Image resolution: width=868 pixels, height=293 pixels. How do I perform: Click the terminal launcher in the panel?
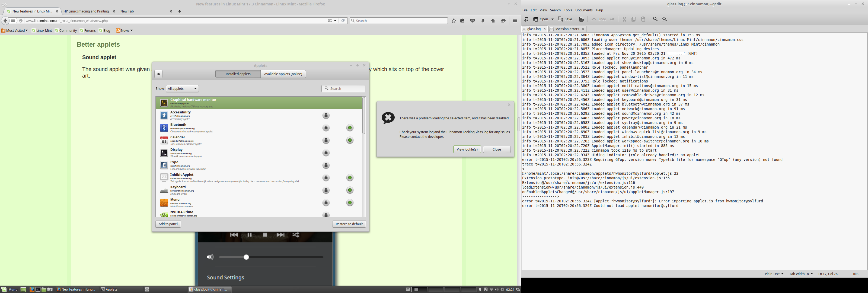tap(38, 289)
